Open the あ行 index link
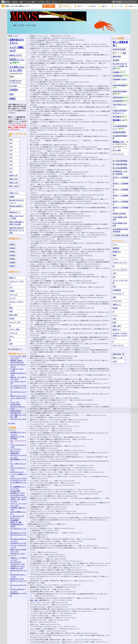 (11, 140)
